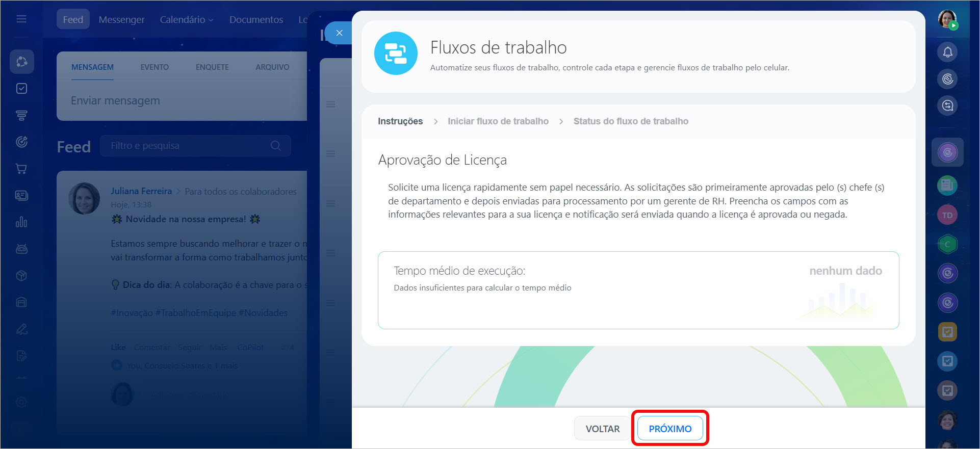Click the Filtro e pesquisa search field
Screen dimensions: 980x449
pyautogui.click(x=189, y=146)
